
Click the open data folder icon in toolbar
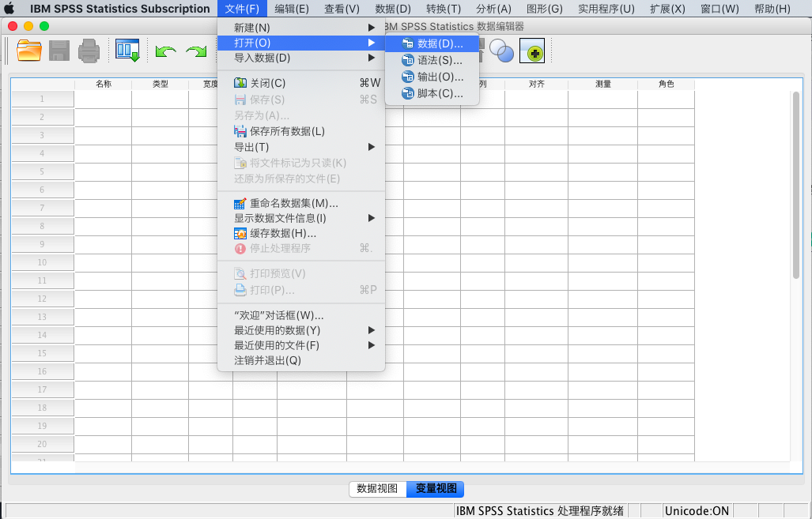pyautogui.click(x=29, y=51)
